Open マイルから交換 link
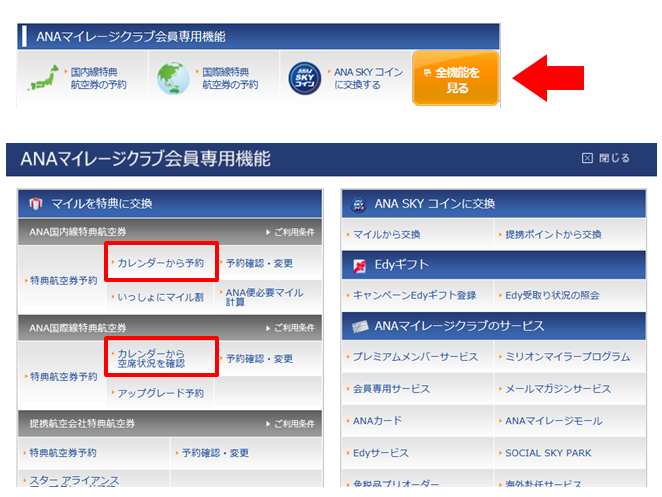This screenshot has height=497, width=662. click(386, 234)
